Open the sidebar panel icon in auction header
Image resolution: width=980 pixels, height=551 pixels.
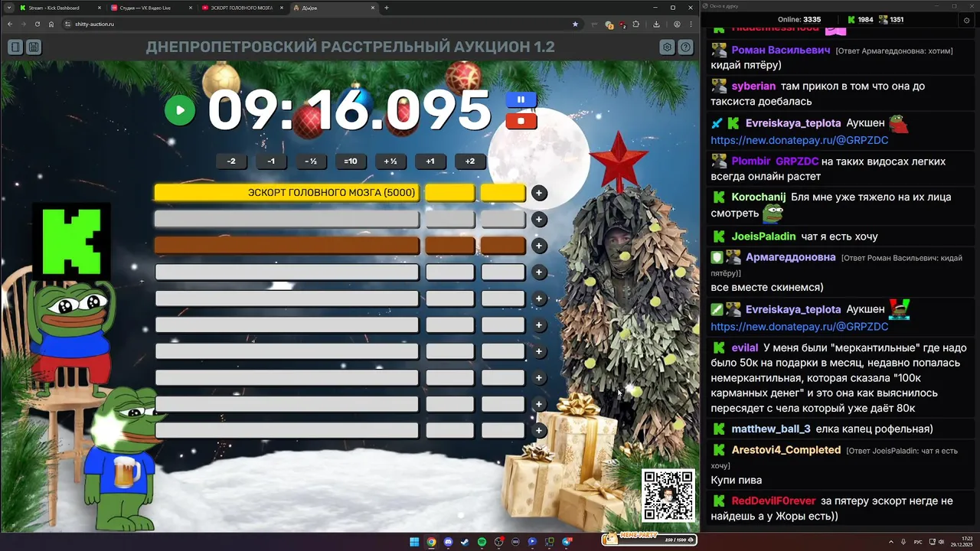point(15,47)
